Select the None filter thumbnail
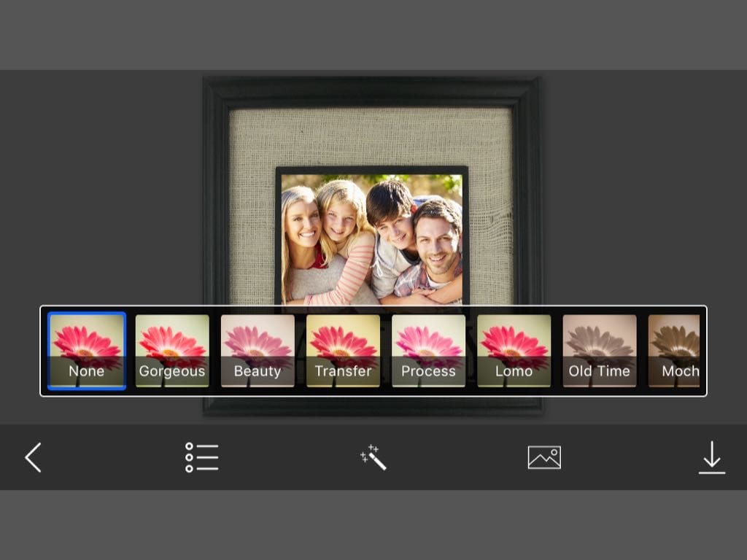 [x=87, y=351]
